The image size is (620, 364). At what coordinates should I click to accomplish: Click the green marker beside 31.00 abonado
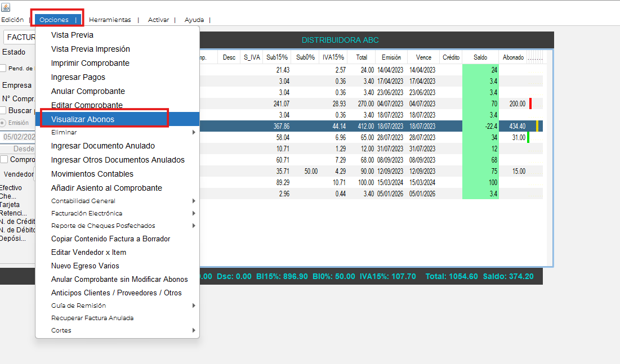pos(528,137)
